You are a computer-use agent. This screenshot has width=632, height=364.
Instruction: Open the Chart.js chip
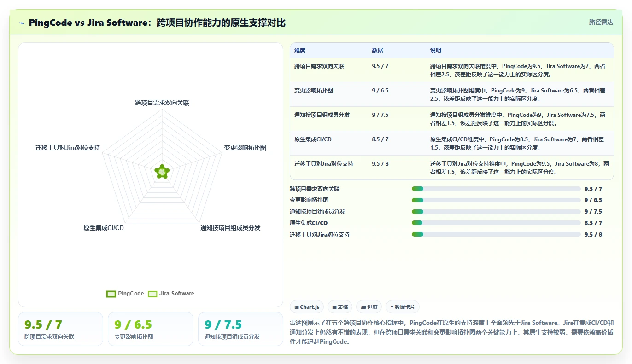point(307,307)
